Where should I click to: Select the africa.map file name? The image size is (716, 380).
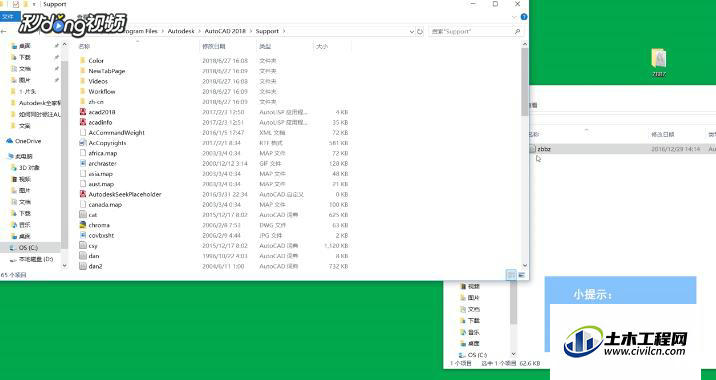click(x=103, y=153)
